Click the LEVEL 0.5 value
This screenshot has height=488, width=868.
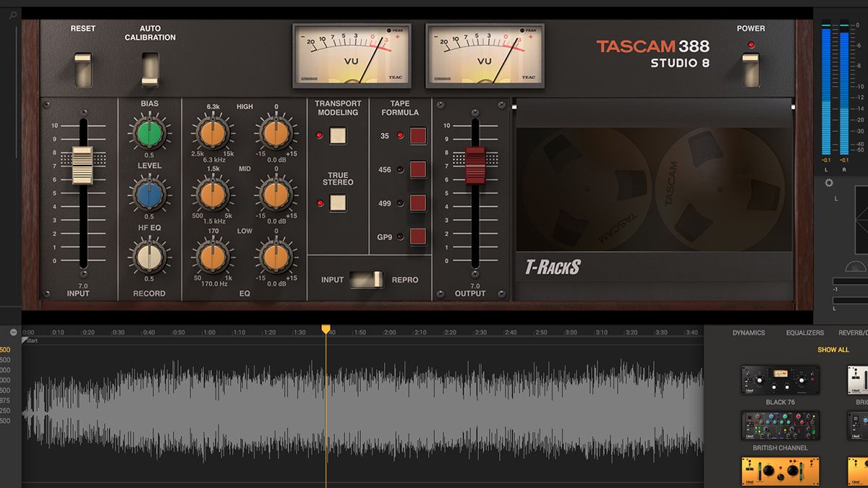point(149,217)
